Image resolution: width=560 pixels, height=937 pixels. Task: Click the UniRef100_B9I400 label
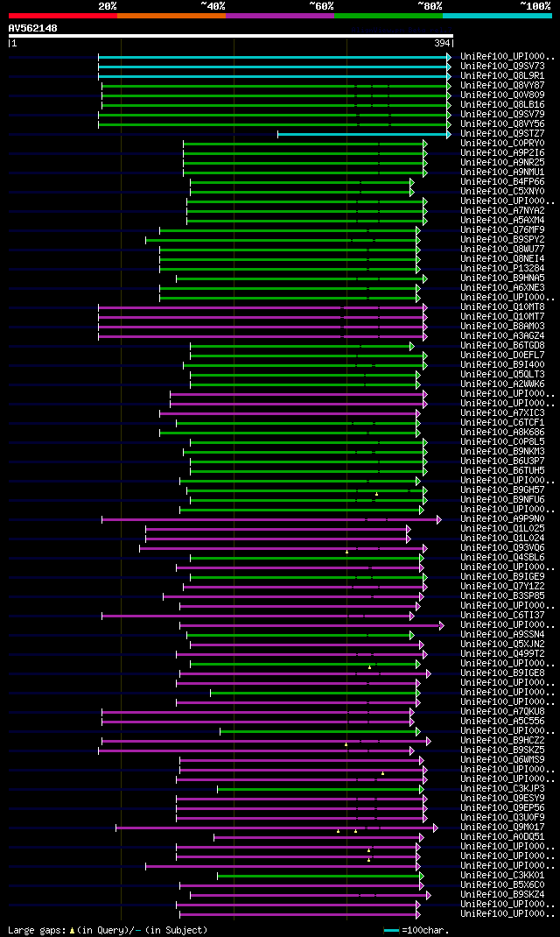502,364
